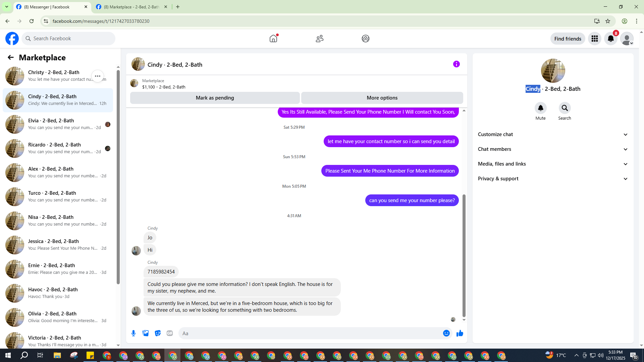Click the chat messages vertical scrollbar

464,255
